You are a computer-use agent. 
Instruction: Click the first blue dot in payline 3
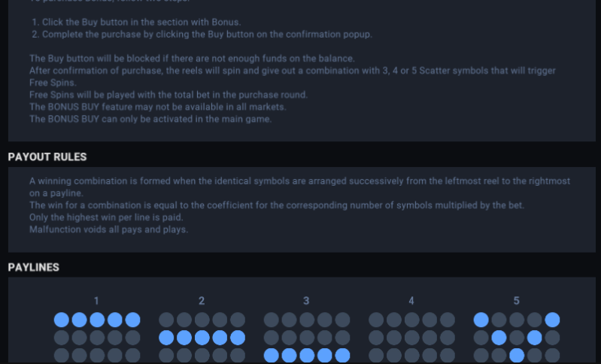coord(271,355)
